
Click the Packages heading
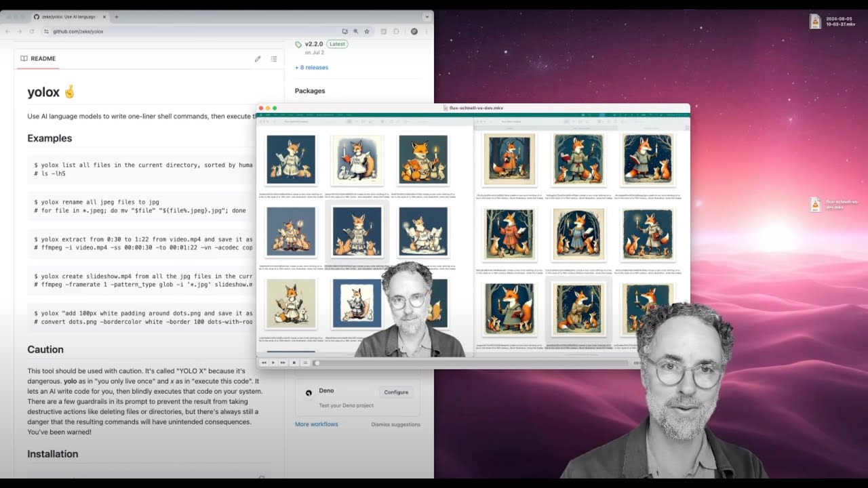[x=310, y=91]
